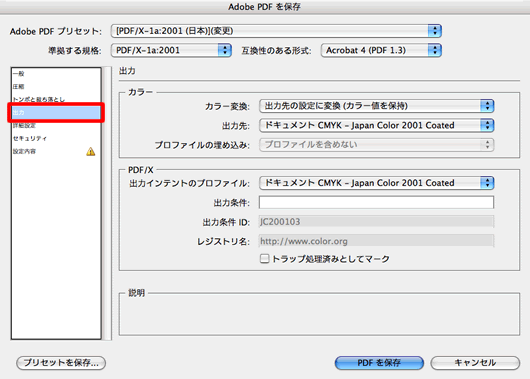Select 詳細設定 in the sidebar list

point(56,125)
